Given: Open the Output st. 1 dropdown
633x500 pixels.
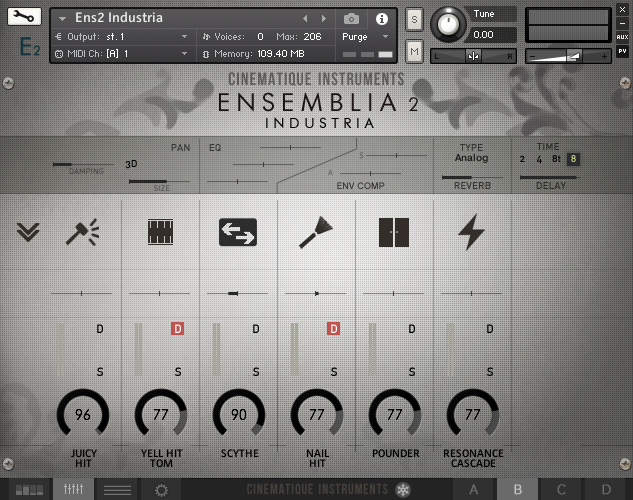Looking at the screenshot, I should pos(121,37).
